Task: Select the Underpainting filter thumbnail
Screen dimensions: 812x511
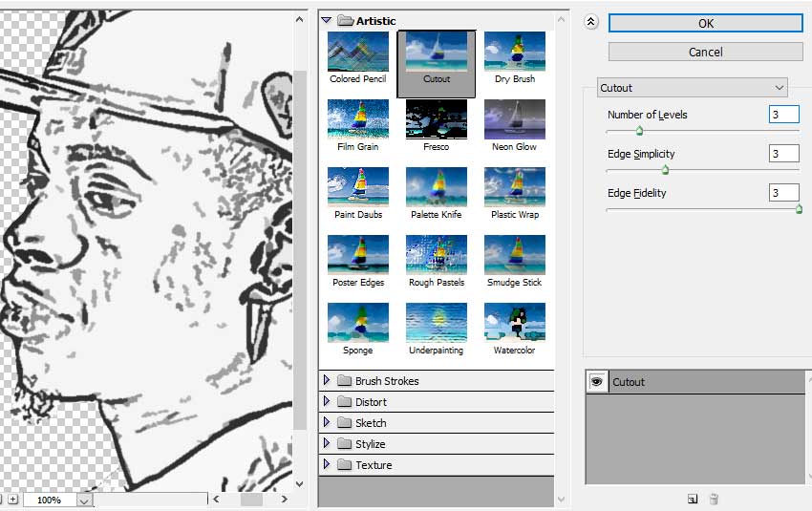Action: [436, 323]
